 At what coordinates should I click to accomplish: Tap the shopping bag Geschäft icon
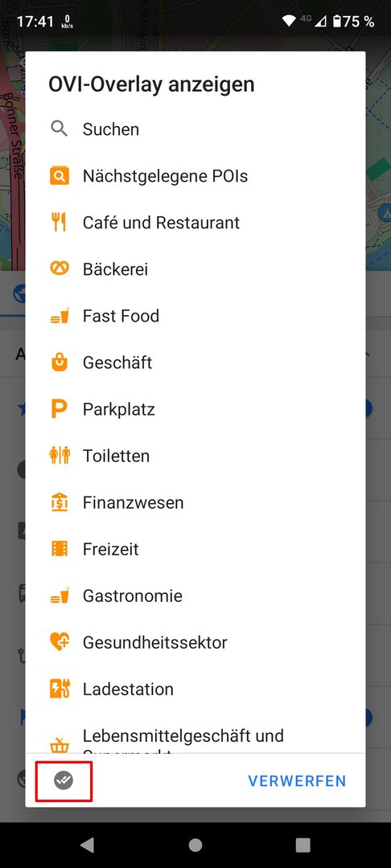(60, 362)
